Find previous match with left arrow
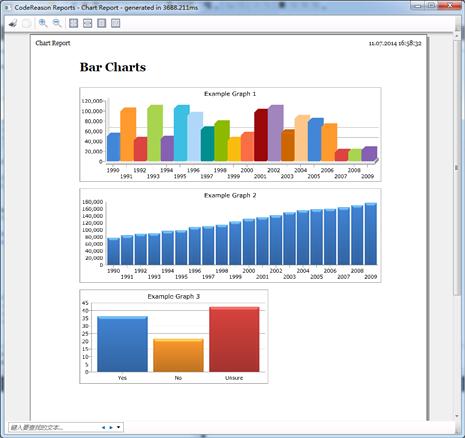This screenshot has width=465, height=438. [x=103, y=427]
